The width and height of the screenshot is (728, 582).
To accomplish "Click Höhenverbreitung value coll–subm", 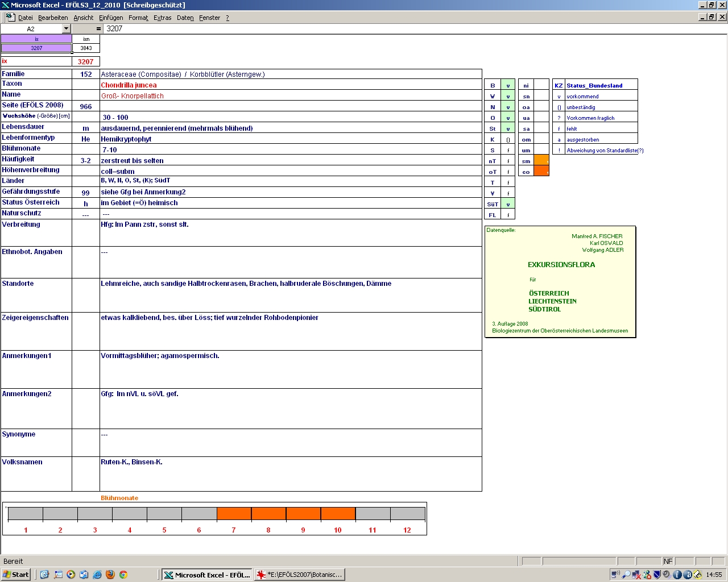I will [x=118, y=172].
